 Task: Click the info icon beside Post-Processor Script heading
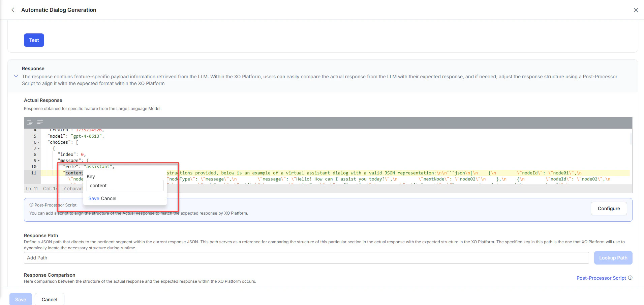point(31,205)
